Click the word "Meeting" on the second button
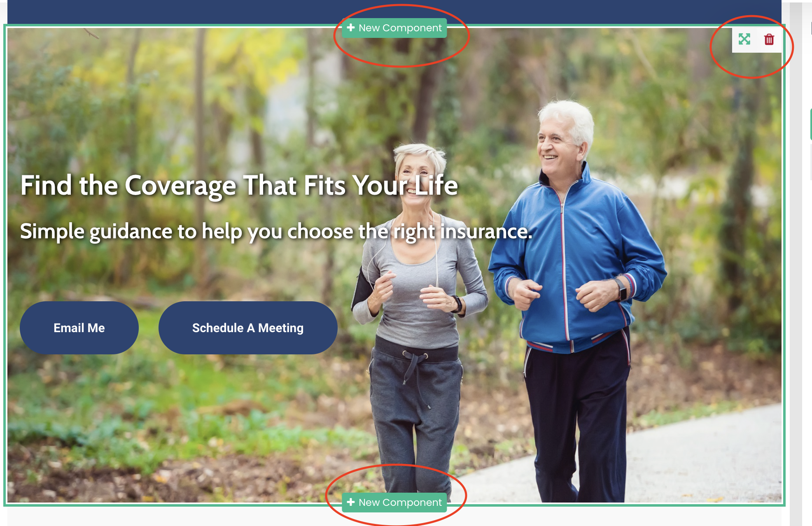 coord(281,328)
